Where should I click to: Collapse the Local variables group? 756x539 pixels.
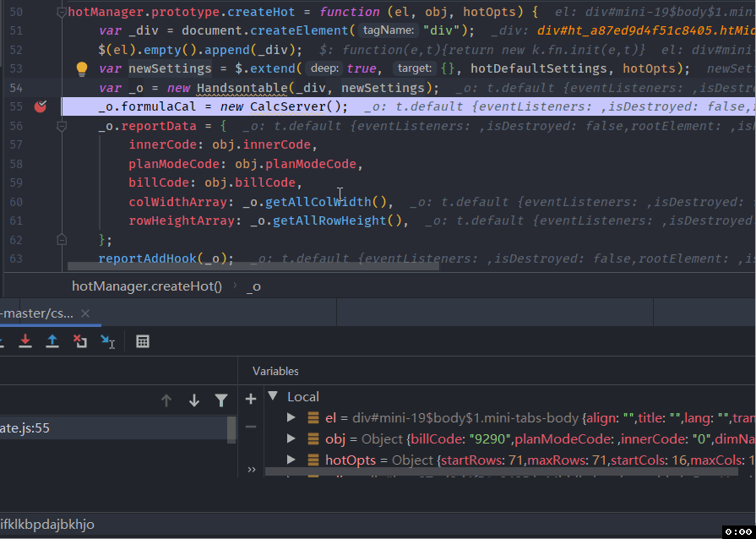(273, 396)
